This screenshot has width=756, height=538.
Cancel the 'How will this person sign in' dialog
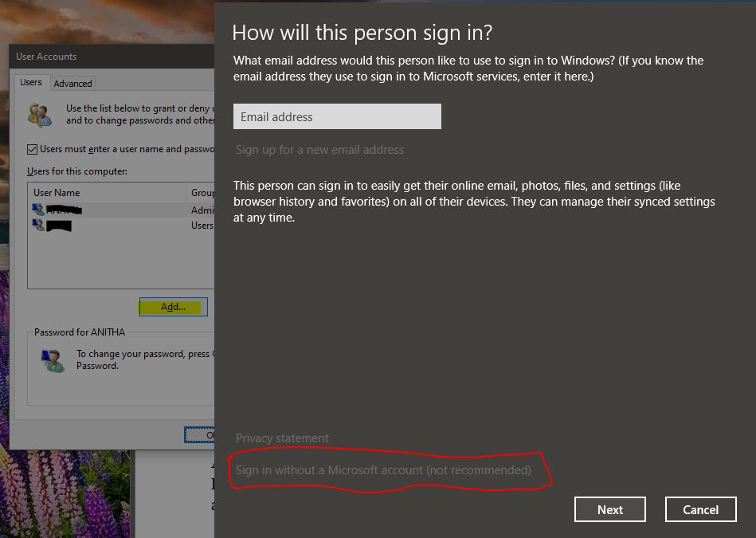699,509
